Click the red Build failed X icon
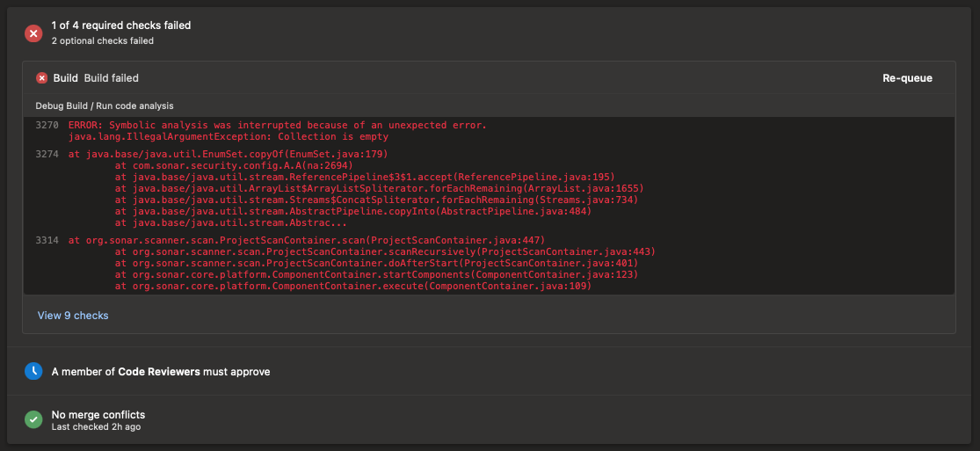980x451 pixels. click(x=42, y=78)
